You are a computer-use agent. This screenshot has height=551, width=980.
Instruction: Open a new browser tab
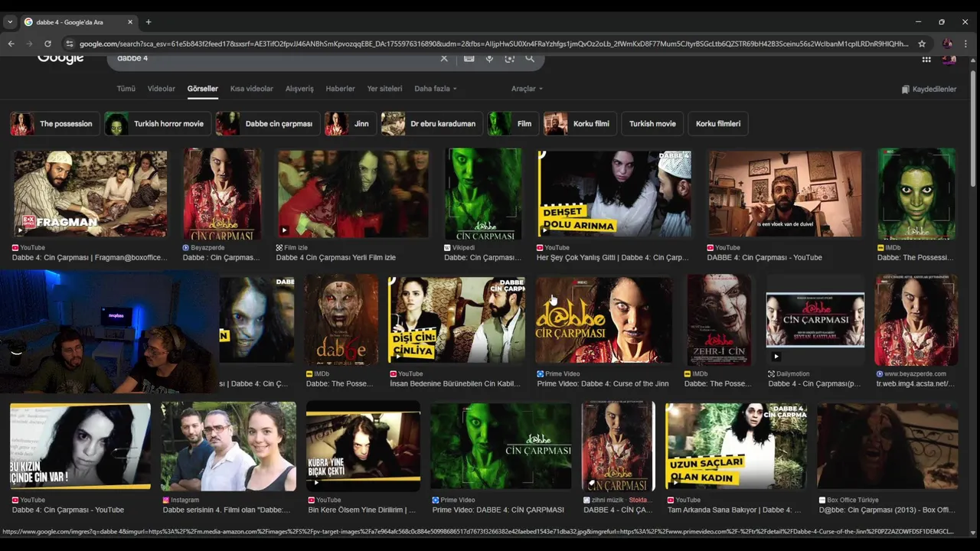(x=149, y=22)
